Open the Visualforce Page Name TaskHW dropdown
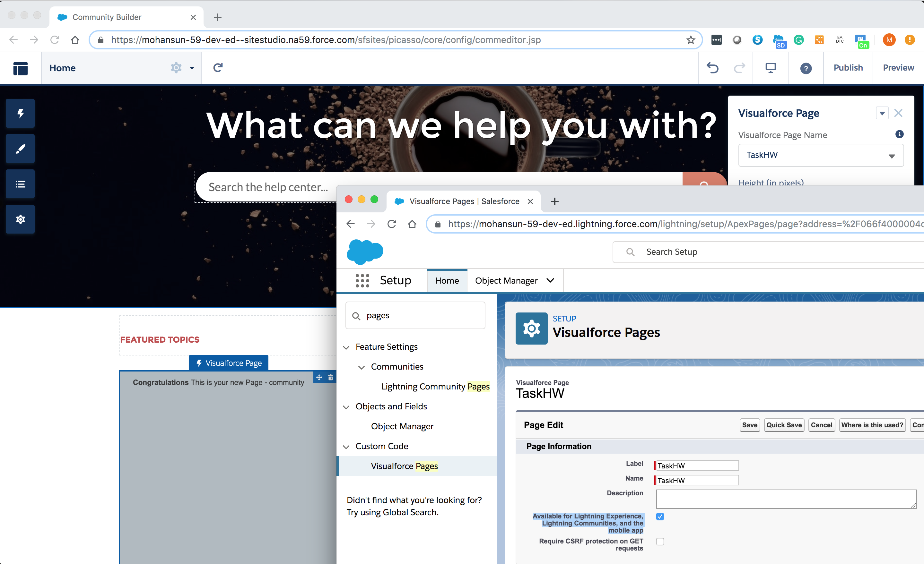The image size is (924, 564). tap(821, 155)
